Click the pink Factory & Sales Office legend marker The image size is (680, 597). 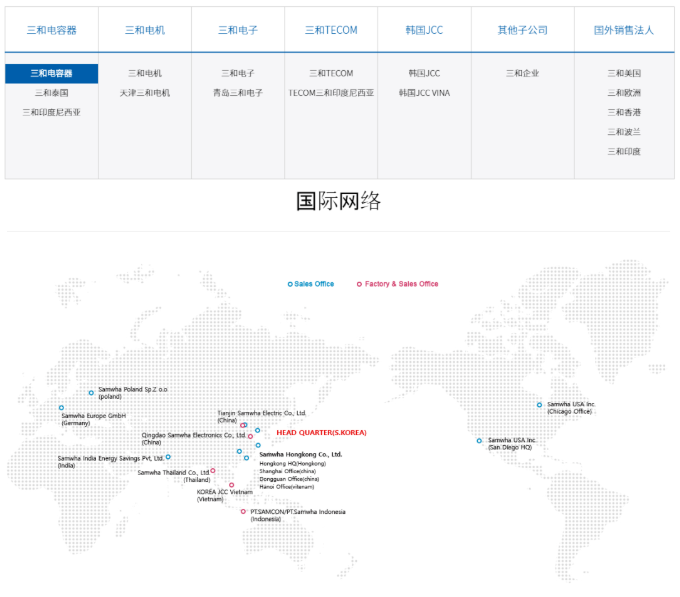(359, 284)
